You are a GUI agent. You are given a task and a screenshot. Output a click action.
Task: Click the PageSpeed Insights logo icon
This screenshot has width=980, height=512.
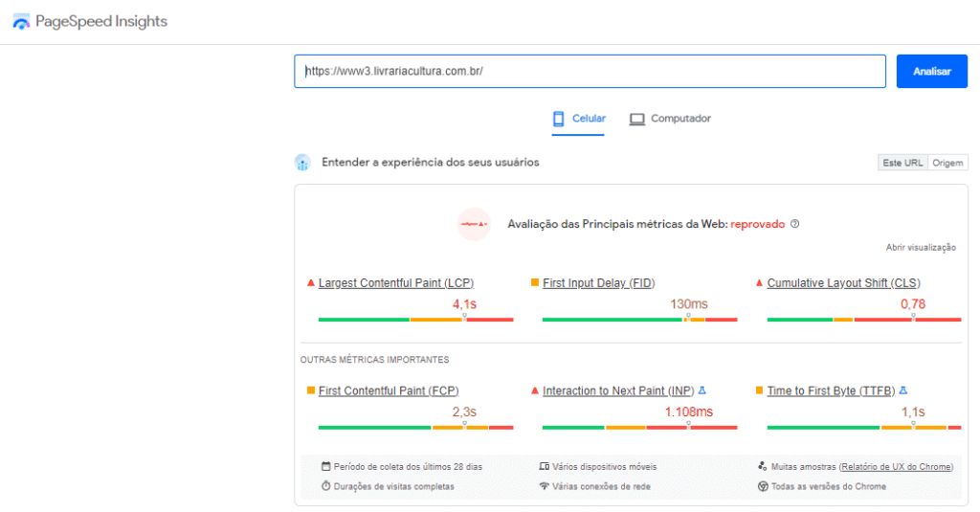[21, 22]
